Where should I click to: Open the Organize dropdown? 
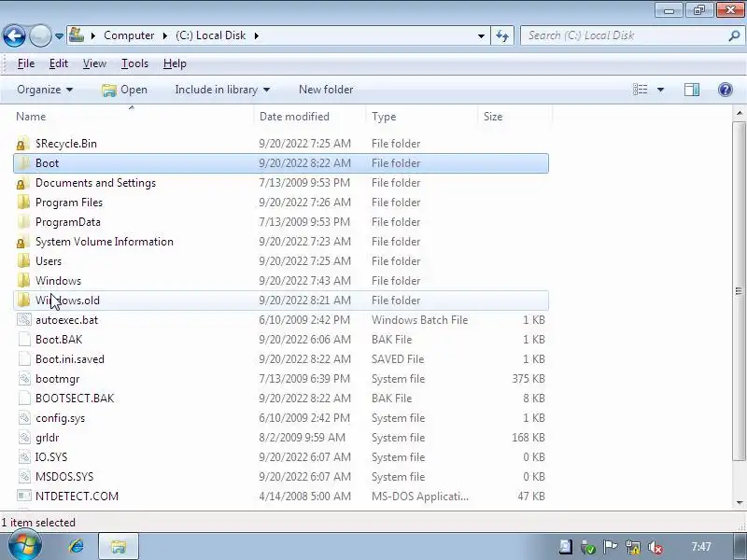click(45, 90)
